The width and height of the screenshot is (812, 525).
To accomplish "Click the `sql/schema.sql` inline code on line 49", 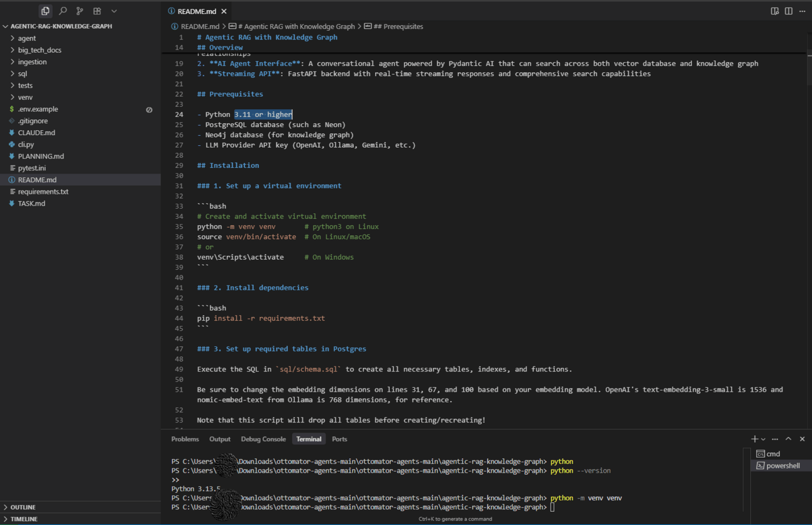I will 309,369.
